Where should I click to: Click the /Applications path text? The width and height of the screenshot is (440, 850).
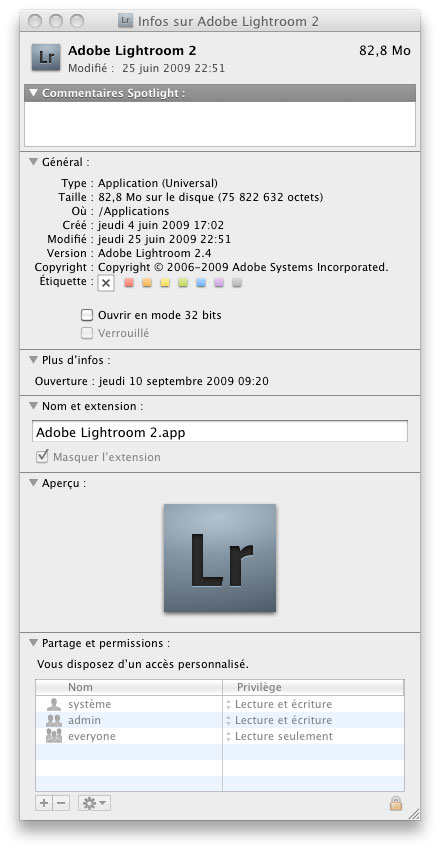click(x=133, y=211)
